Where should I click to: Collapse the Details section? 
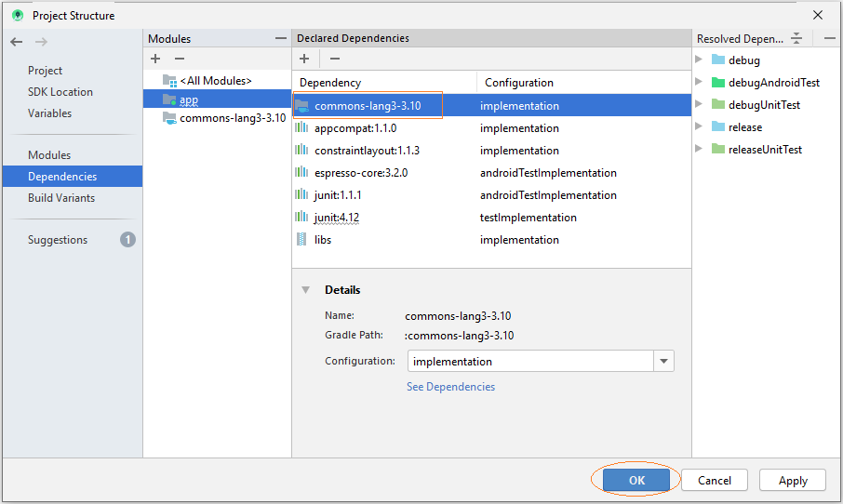(x=305, y=290)
